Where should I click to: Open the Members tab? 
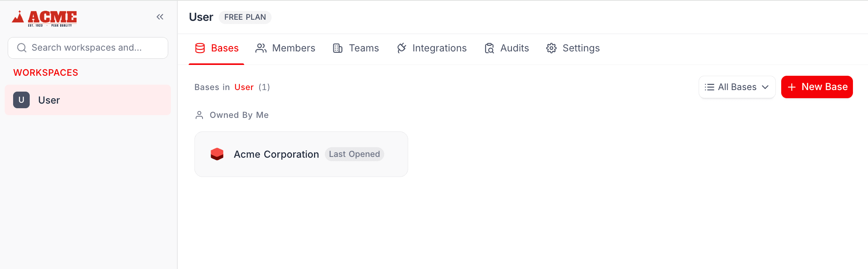pyautogui.click(x=285, y=48)
